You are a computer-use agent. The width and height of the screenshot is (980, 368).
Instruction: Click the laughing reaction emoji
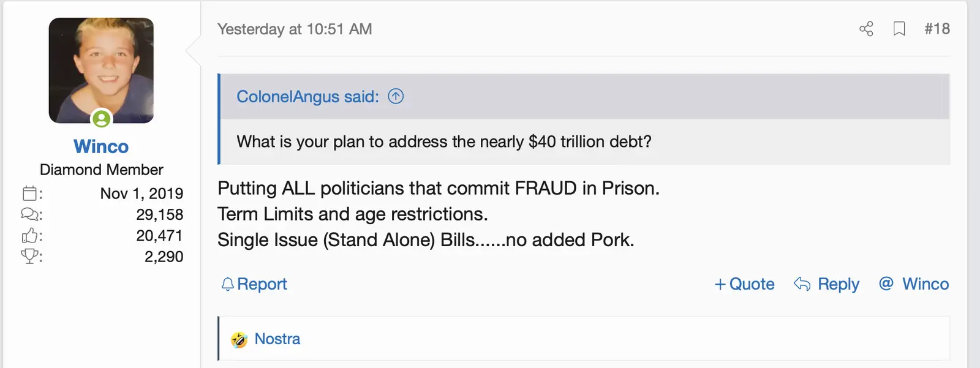coord(239,339)
